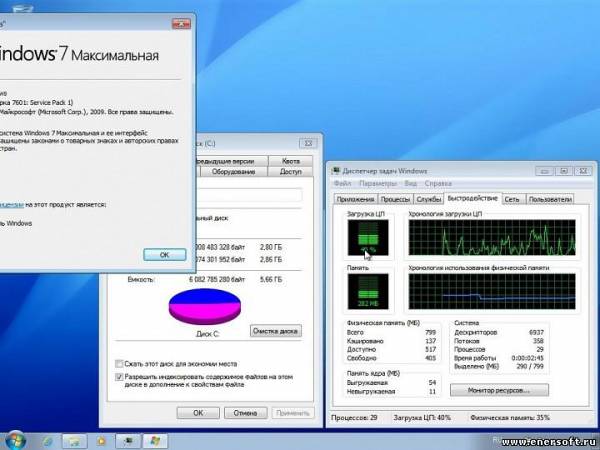Viewport: 600px width, 450px height.
Task: Launch Internet Explorer from the taskbar
Action: coord(48,441)
